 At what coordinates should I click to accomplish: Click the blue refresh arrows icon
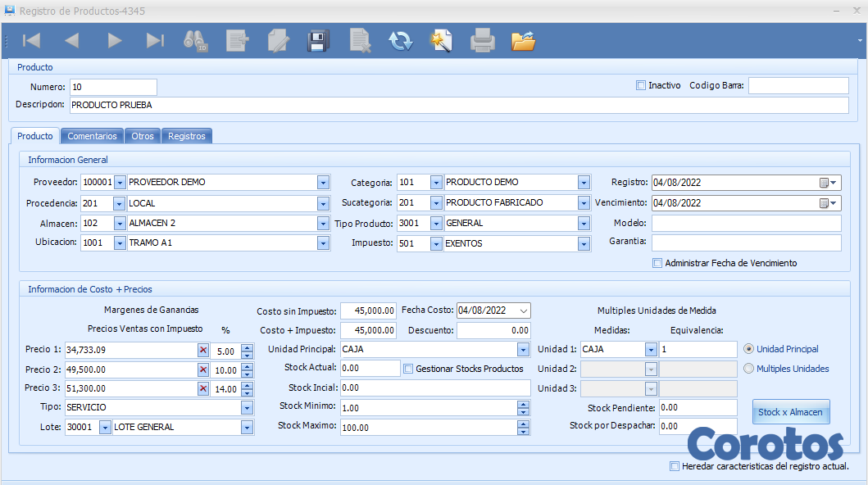(401, 40)
